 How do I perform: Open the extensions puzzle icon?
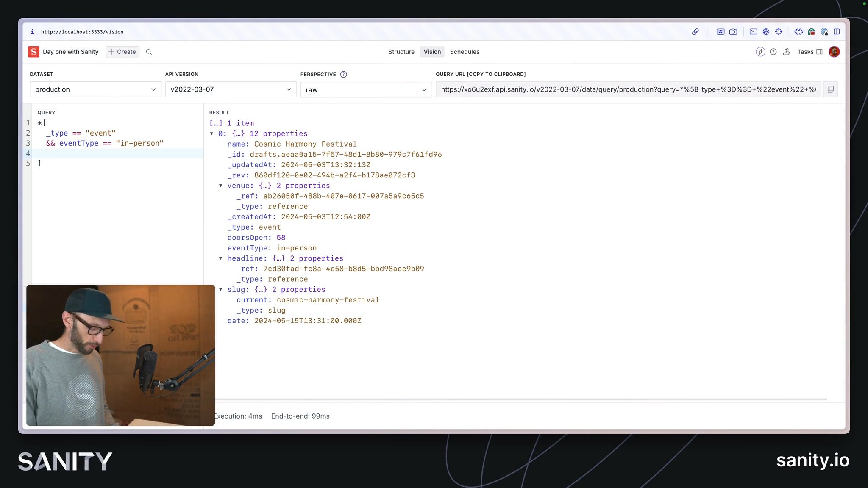tap(799, 32)
